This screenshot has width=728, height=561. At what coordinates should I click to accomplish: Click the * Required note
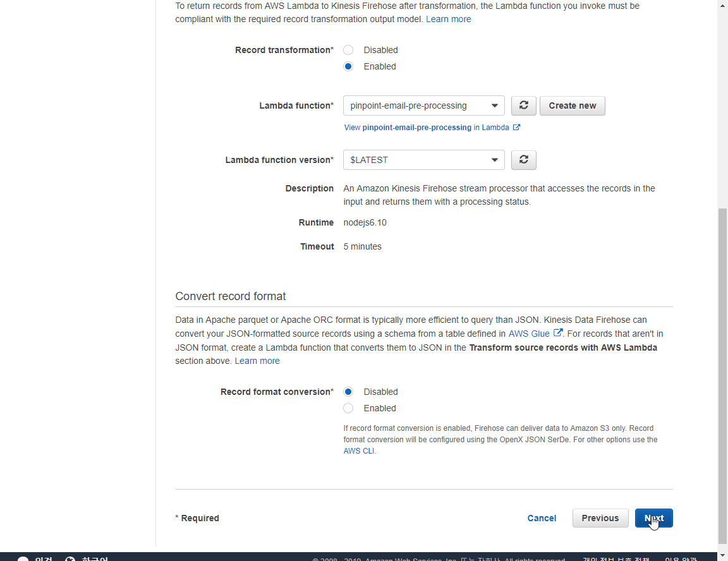tap(197, 518)
